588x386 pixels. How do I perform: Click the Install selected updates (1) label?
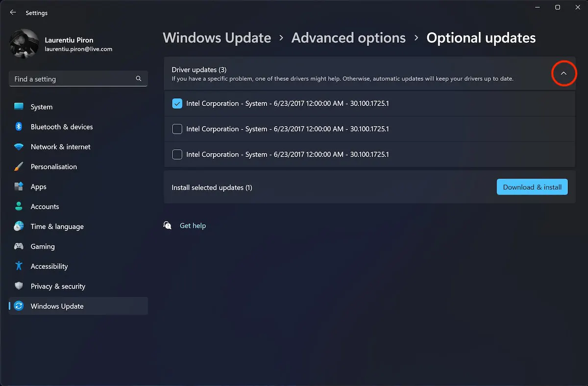(x=212, y=187)
